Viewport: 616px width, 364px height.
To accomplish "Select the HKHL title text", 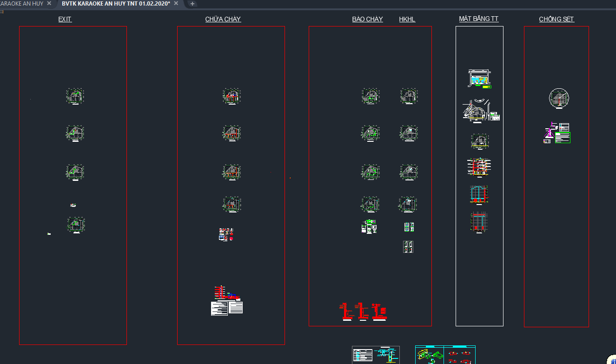I will [407, 19].
